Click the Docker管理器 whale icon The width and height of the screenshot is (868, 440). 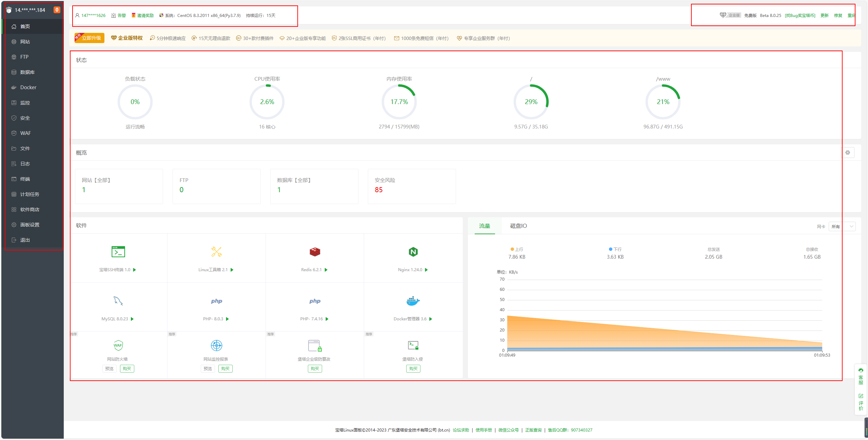[413, 301]
